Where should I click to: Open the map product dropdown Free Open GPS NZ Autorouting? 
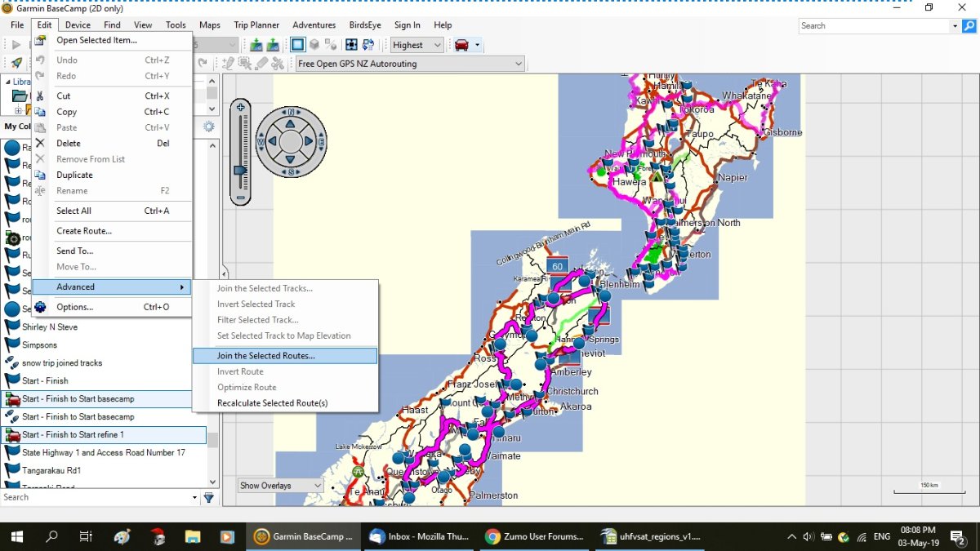coord(410,64)
